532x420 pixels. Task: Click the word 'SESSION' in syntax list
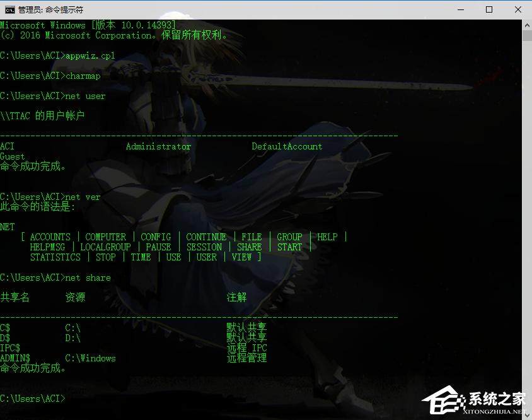204,247
